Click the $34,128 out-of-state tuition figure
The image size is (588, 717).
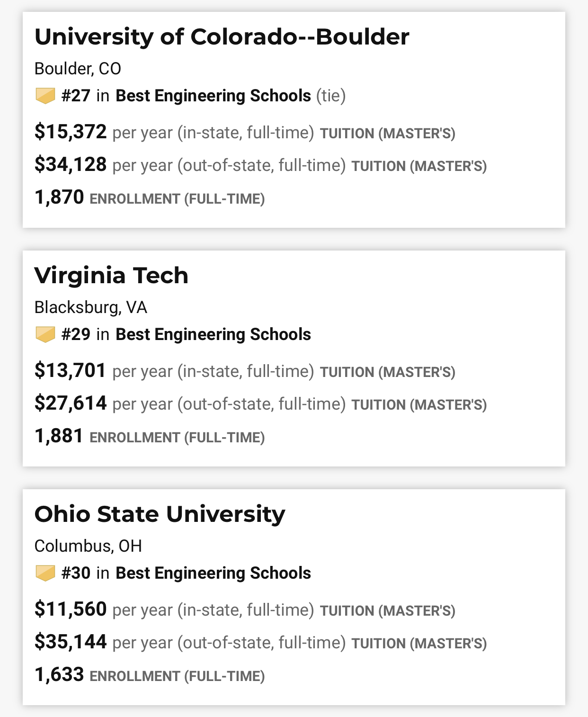point(71,165)
